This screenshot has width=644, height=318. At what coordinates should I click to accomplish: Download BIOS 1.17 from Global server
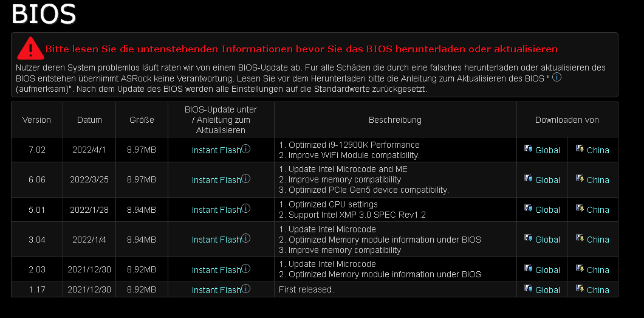(547, 290)
